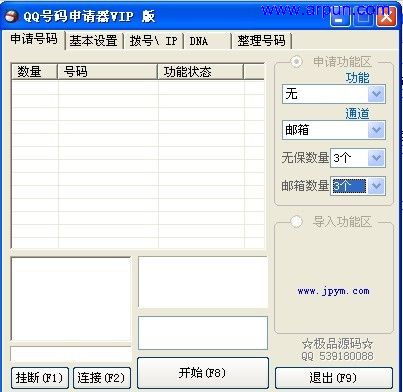Click the 挂断(F1) button
The image size is (403, 392).
tap(40, 378)
